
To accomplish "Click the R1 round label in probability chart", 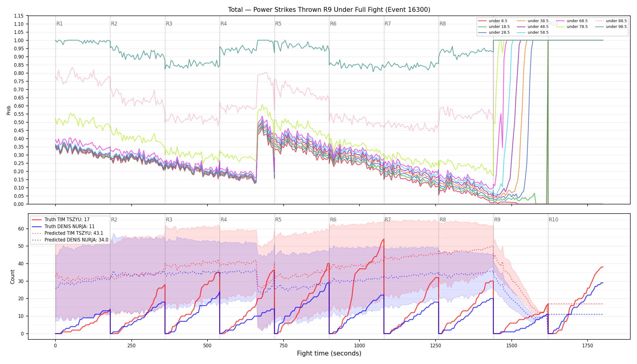I will tap(59, 24).
